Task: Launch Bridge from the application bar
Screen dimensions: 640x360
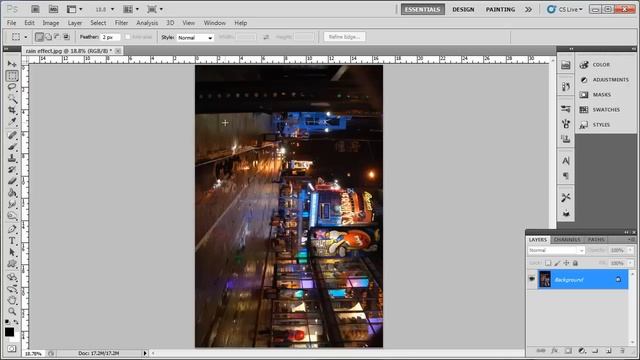Action: pyautogui.click(x=35, y=9)
